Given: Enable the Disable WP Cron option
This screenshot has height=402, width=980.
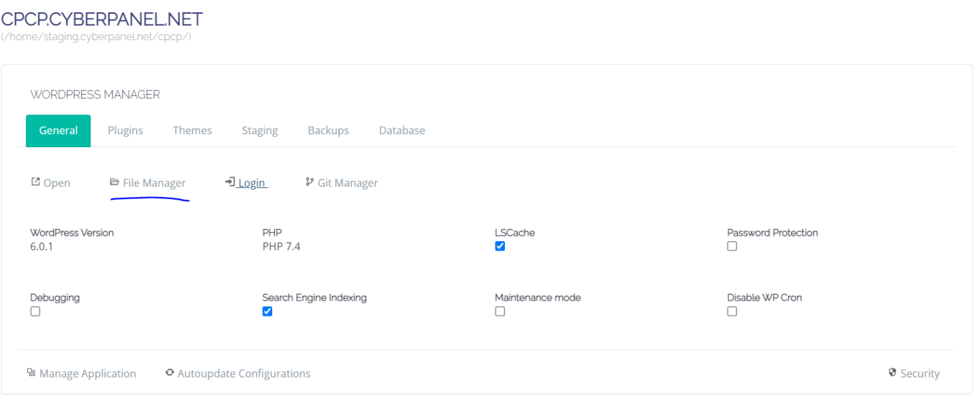Looking at the screenshot, I should click(732, 311).
